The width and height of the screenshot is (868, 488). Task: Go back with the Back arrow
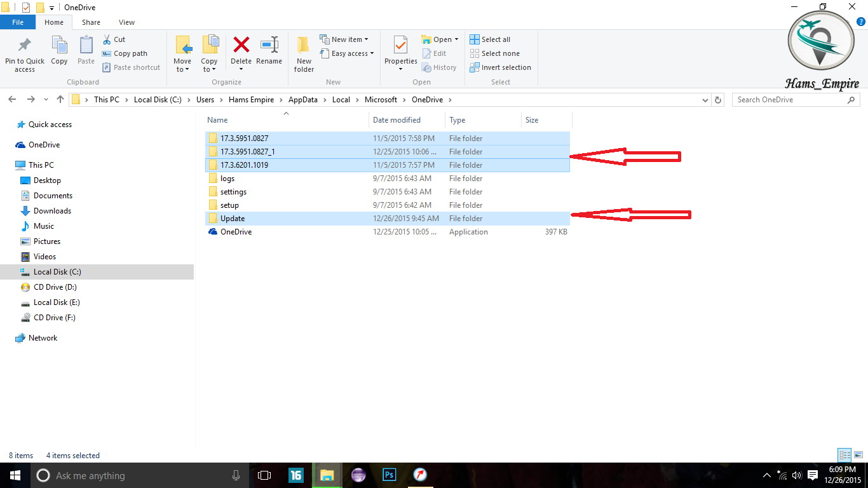pyautogui.click(x=13, y=100)
